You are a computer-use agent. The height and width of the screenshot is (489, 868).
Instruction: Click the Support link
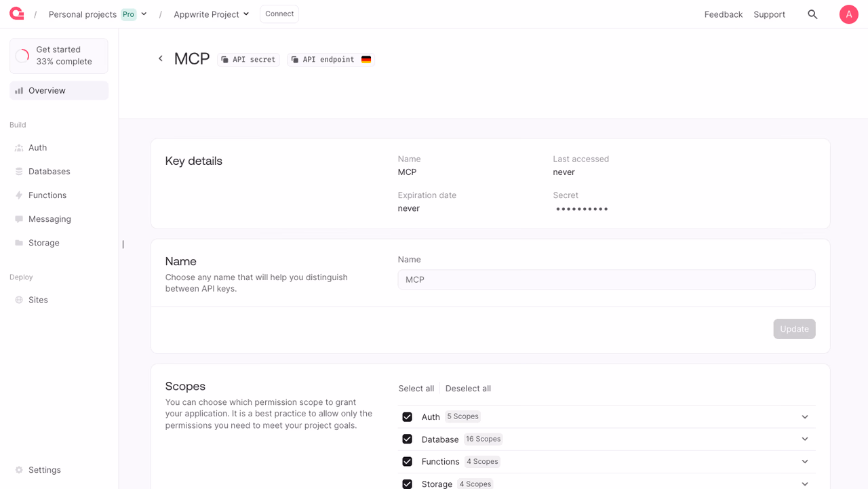click(x=769, y=14)
